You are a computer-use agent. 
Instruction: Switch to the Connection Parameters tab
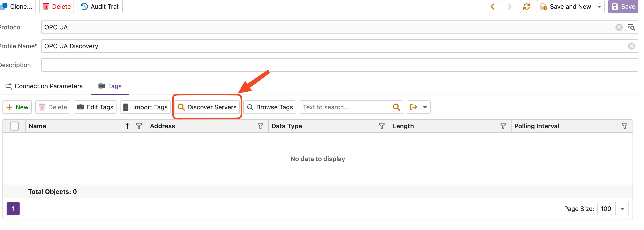[x=49, y=86]
